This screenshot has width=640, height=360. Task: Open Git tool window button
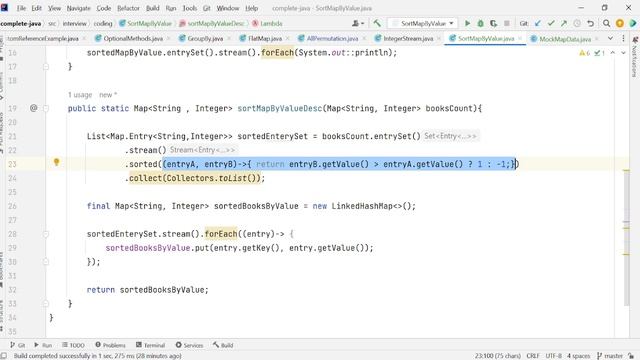(18, 345)
